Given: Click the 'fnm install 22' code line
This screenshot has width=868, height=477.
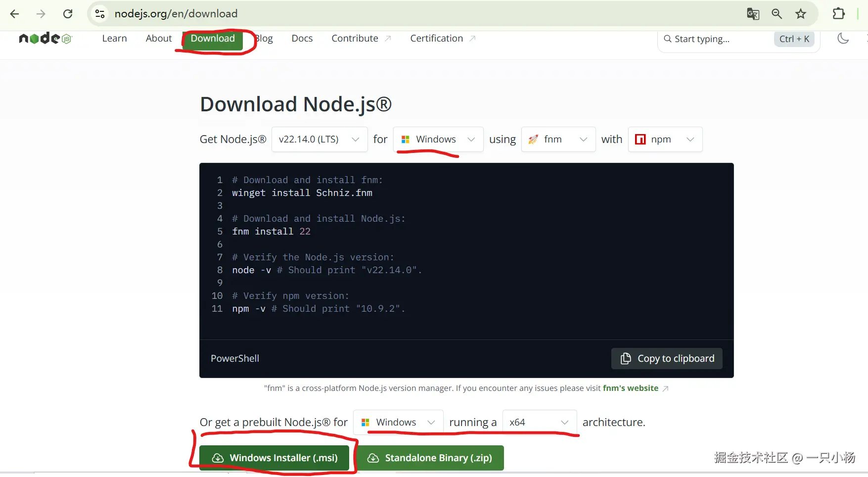Looking at the screenshot, I should tap(271, 232).
